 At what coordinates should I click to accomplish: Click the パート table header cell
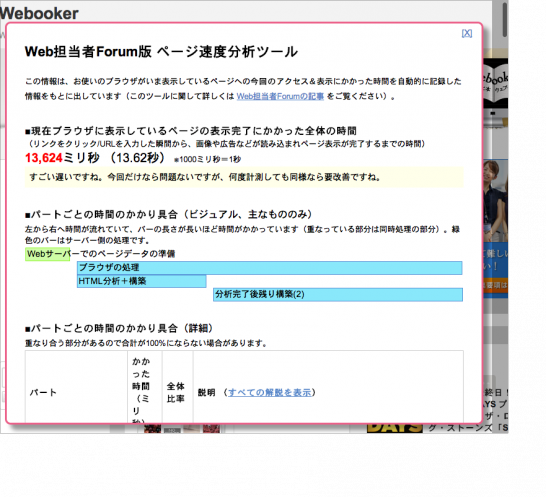coord(76,387)
